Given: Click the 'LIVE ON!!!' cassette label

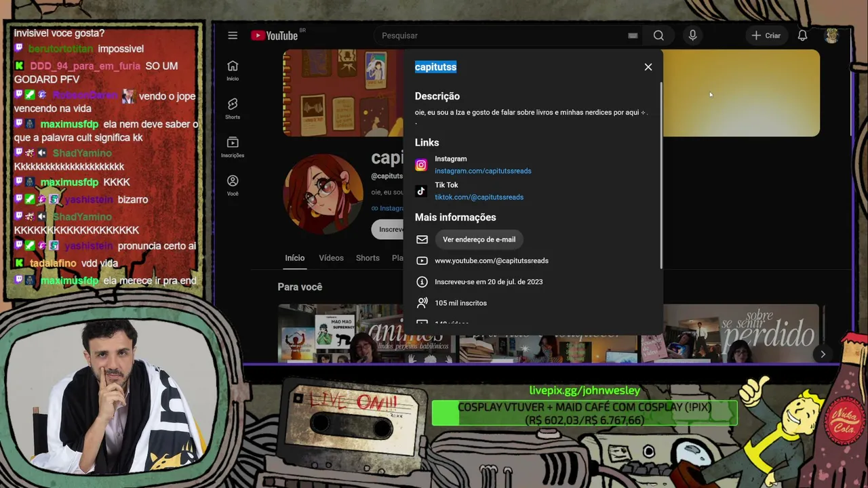Looking at the screenshot, I should pyautogui.click(x=353, y=403).
